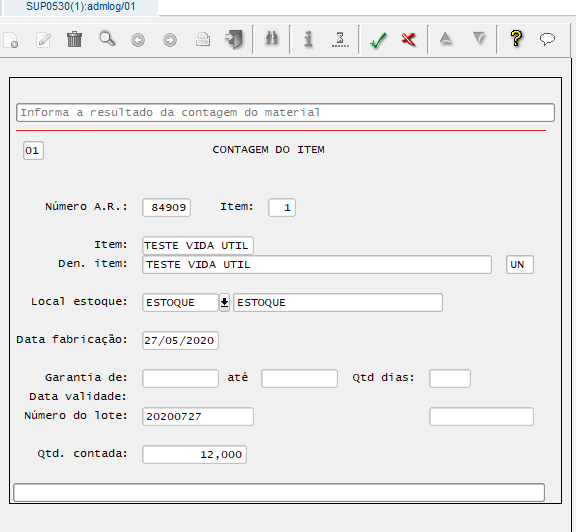This screenshot has width=576, height=532.
Task: Click the new record toolbar icon
Action: pos(11,40)
